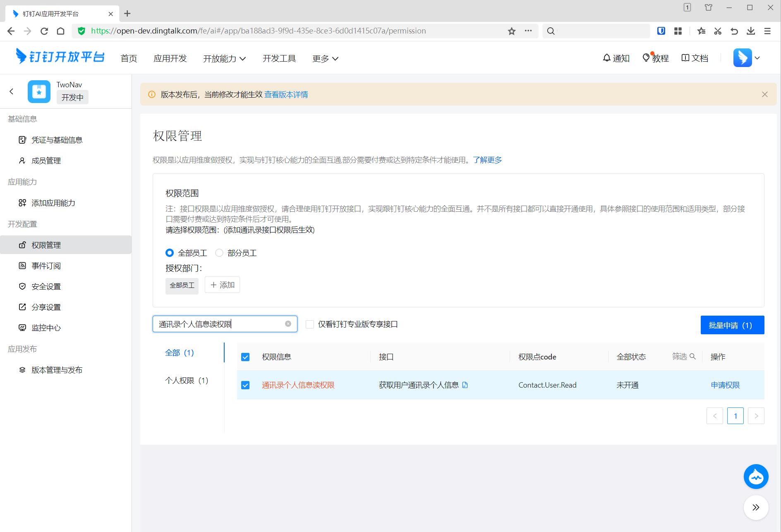Screen dimensions: 781x532
Task: Expand the double-arrow button at bottom right
Action: click(756, 508)
